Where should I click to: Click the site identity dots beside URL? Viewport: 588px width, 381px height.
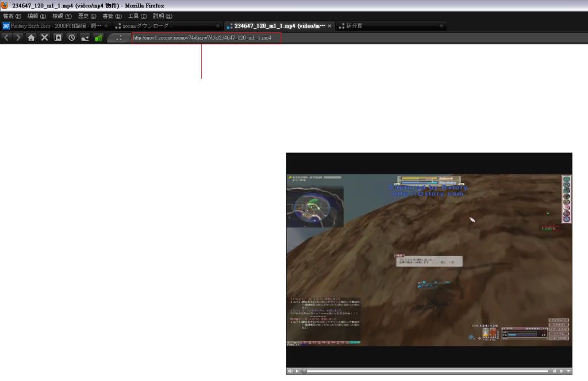119,37
